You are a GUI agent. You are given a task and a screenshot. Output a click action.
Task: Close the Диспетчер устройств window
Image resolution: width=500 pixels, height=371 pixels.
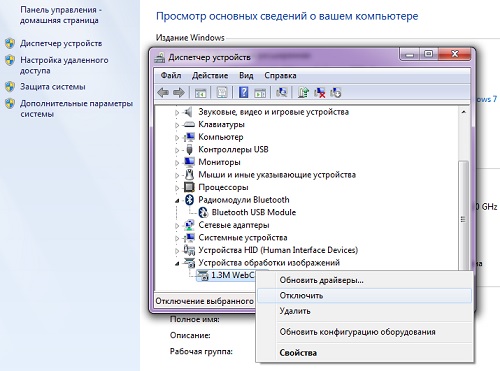pos(455,54)
